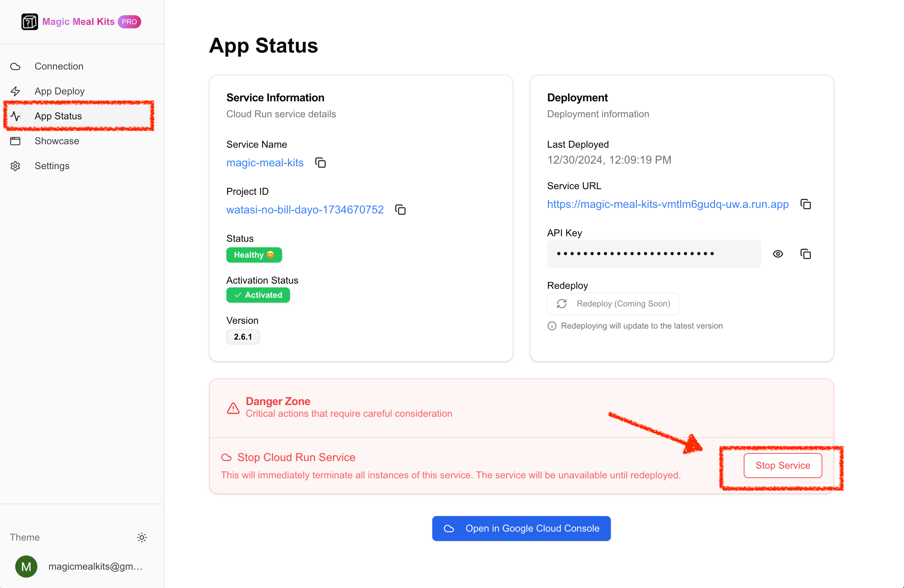Toggle the theme with the sun icon
Image resolution: width=904 pixels, height=588 pixels.
click(x=142, y=537)
